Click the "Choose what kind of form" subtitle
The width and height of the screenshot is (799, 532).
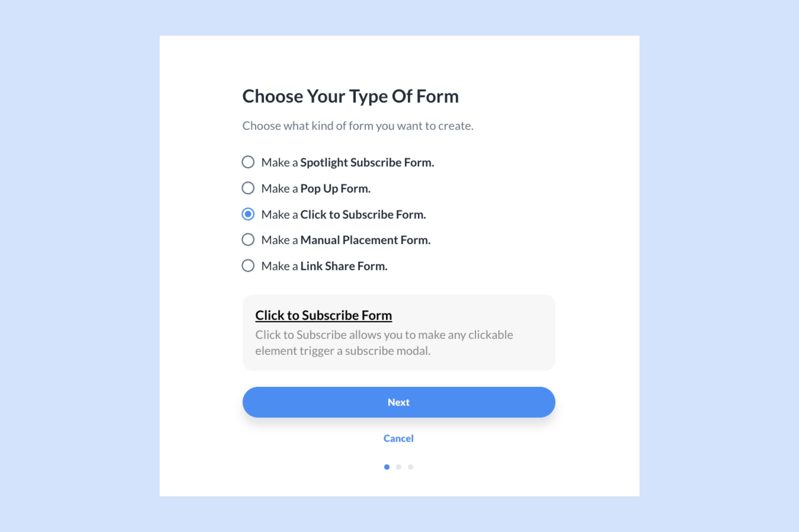(358, 126)
